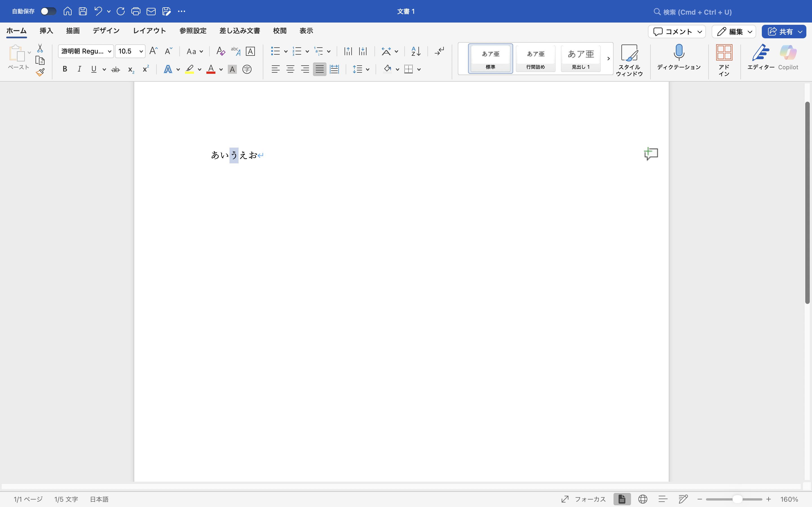Expand the styles gallery arrow
Image resolution: width=812 pixels, height=507 pixels.
point(608,59)
